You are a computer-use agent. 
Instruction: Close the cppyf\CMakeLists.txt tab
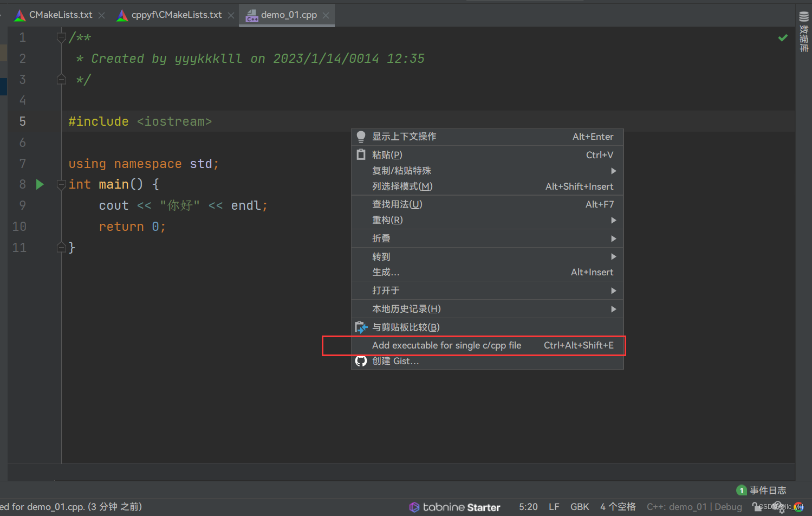pos(231,15)
